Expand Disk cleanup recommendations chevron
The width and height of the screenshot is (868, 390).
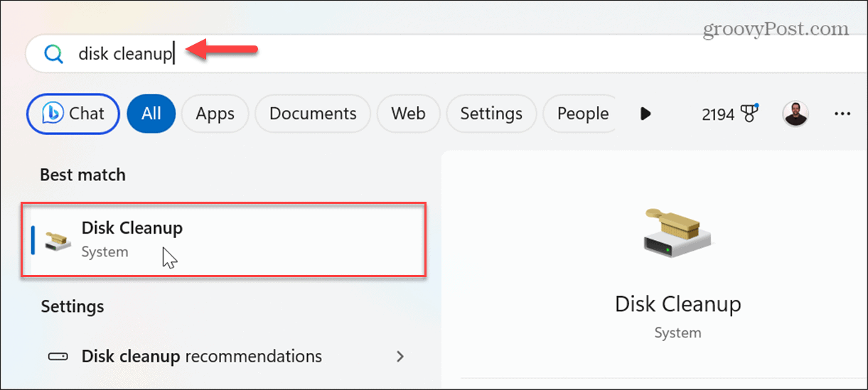point(400,356)
